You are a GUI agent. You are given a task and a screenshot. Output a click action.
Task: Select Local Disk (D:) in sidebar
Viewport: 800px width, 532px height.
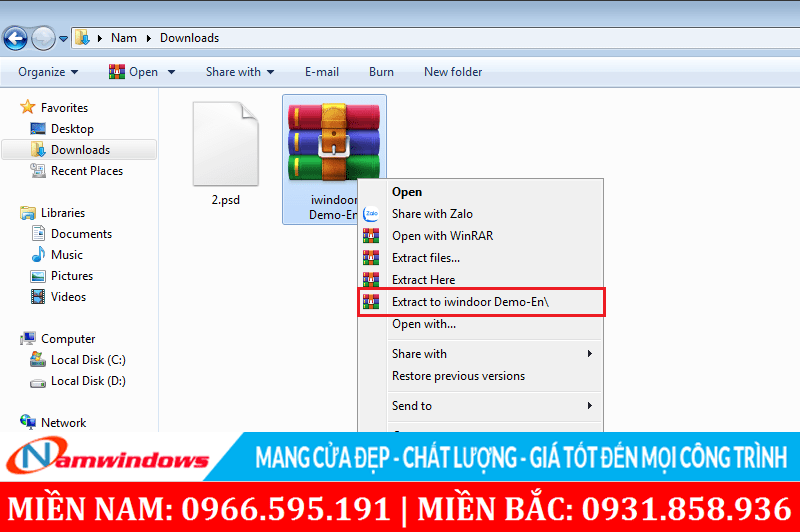[x=88, y=381]
